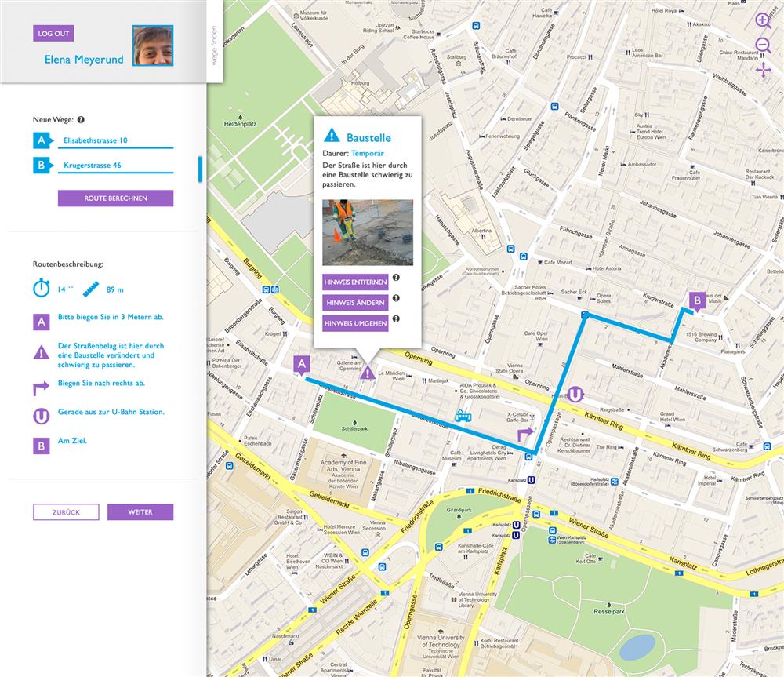This screenshot has width=784, height=677.
Task: Edit the Elisabethstrasse 10 start field
Action: click(115, 140)
